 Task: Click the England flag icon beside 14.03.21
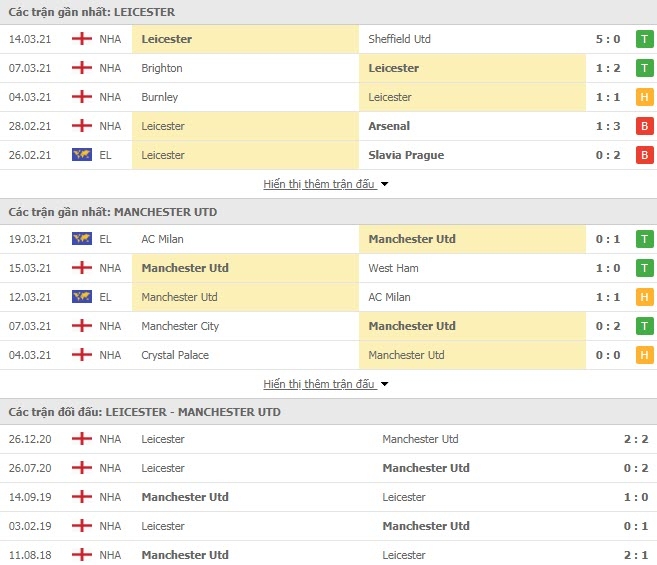(82, 39)
